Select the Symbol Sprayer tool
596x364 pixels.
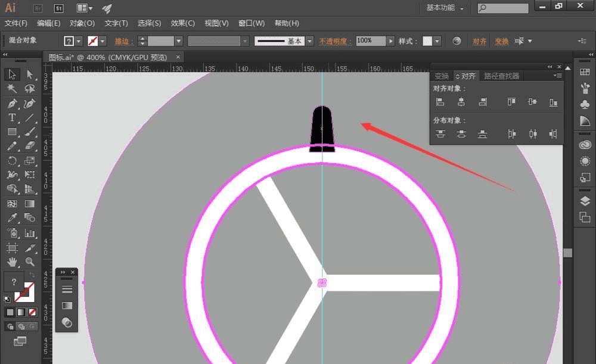pyautogui.click(x=12, y=233)
